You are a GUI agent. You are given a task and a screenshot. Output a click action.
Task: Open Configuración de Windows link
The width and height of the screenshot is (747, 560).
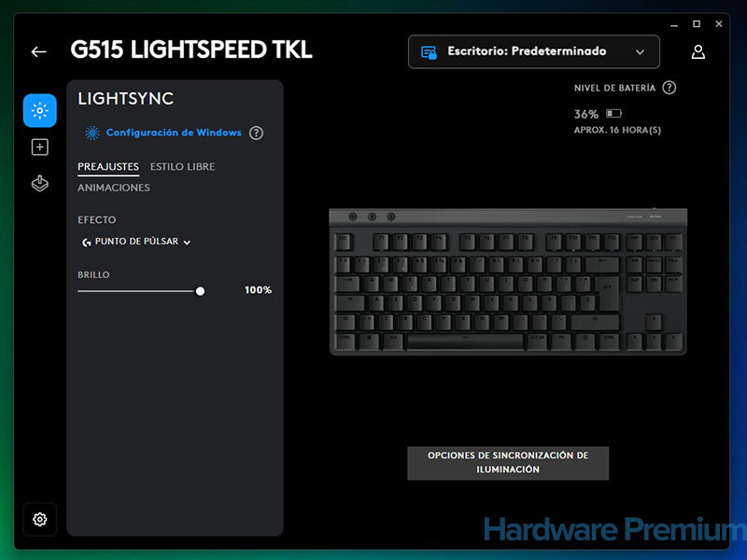tap(174, 133)
